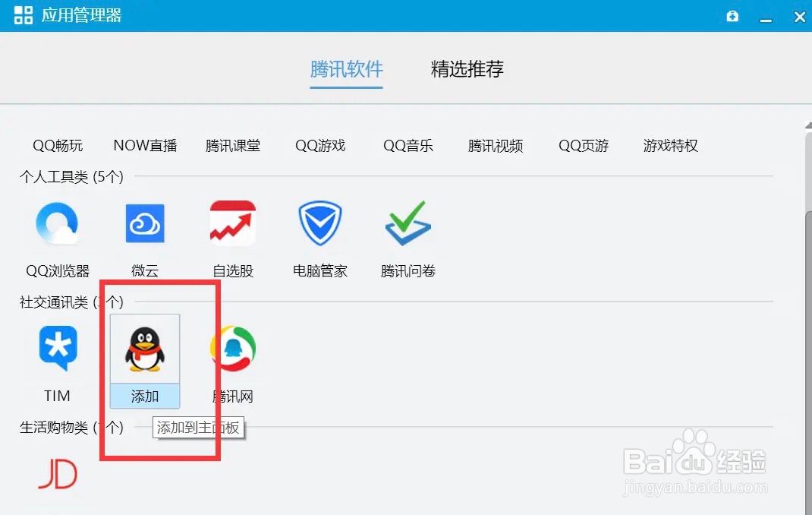This screenshot has height=515, width=812.
Task: Switch to the 腾讯软件 tab
Action: click(x=347, y=69)
